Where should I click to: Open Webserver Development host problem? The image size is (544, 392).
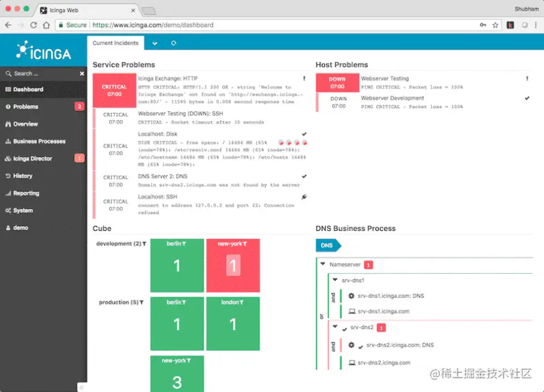click(x=392, y=99)
